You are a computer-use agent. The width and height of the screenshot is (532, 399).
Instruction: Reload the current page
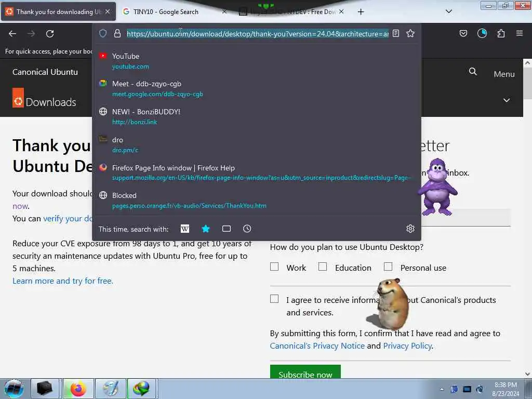click(x=50, y=34)
